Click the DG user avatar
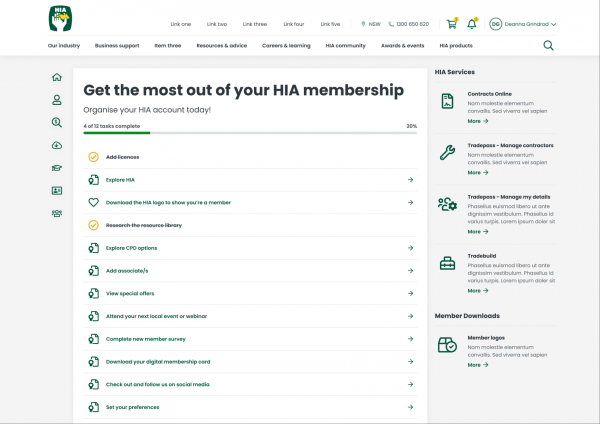Image resolution: width=600 pixels, height=424 pixels. [x=496, y=24]
